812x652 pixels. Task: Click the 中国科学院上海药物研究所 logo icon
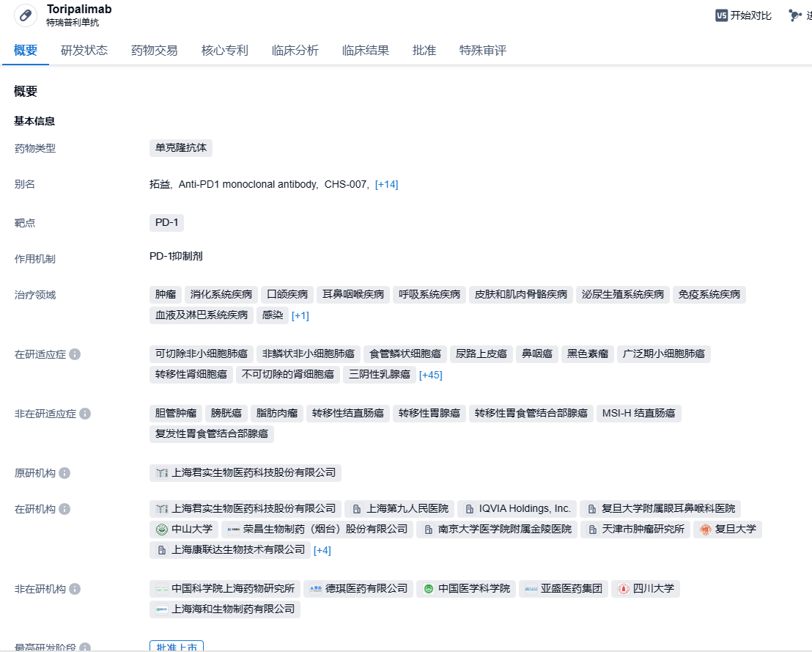pyautogui.click(x=161, y=589)
